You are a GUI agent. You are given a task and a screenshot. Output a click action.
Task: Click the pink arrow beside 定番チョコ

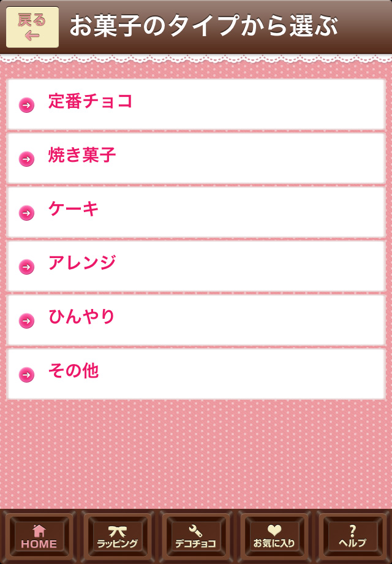coord(26,105)
